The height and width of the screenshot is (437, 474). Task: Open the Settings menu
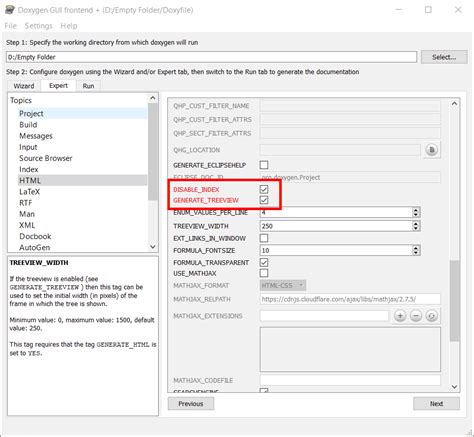[x=38, y=26]
